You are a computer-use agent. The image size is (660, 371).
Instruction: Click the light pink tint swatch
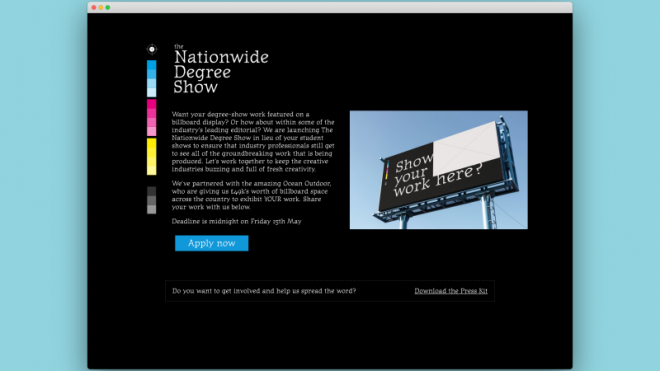coord(152,131)
